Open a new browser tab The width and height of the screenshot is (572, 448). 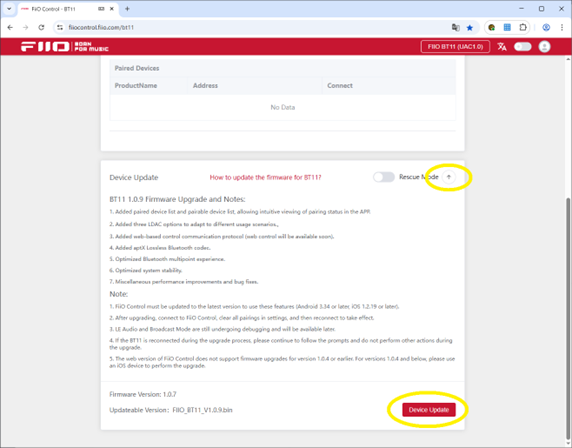pos(127,9)
